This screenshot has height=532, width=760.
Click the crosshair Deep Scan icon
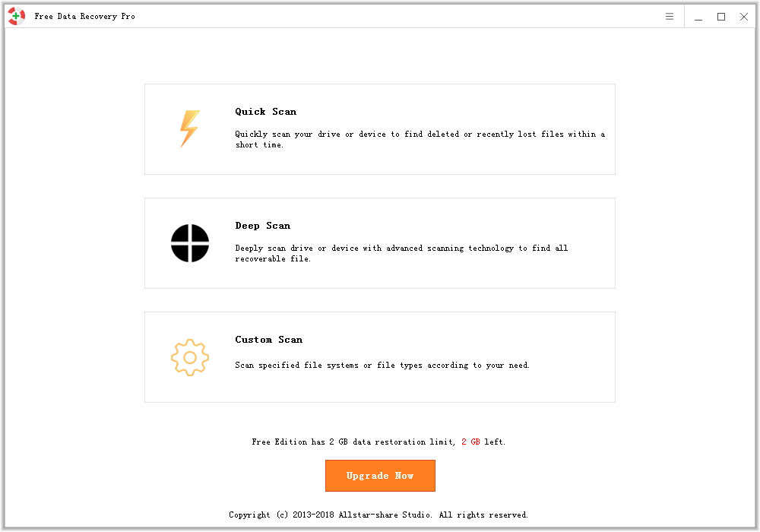click(x=189, y=243)
